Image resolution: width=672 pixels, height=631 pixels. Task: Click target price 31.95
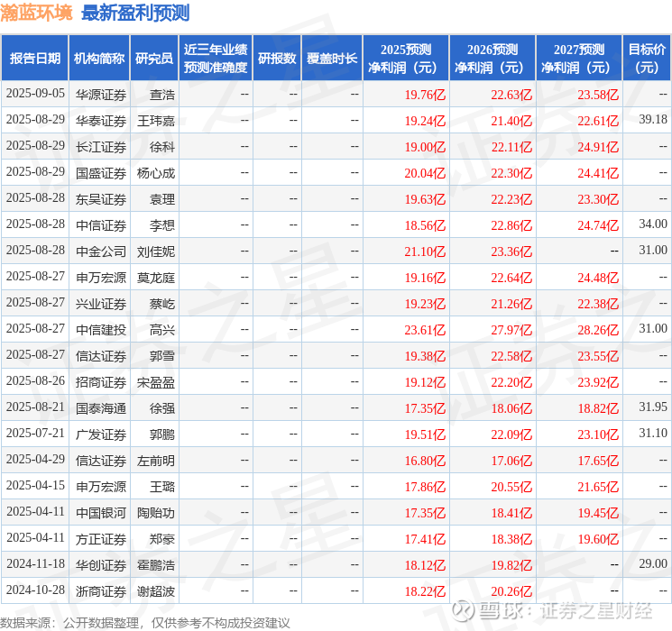(653, 407)
